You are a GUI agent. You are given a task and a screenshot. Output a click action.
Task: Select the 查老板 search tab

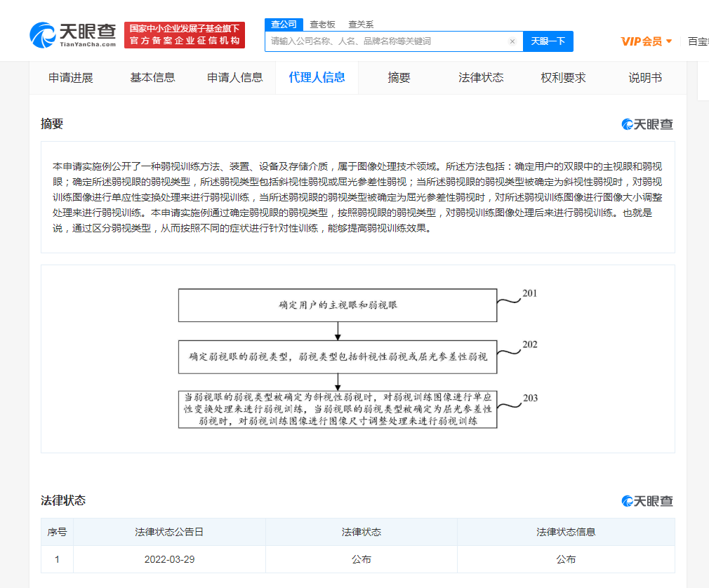pyautogui.click(x=322, y=25)
